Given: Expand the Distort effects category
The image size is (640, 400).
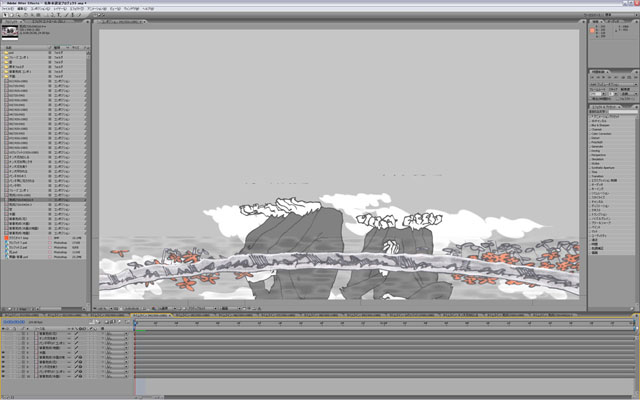Looking at the screenshot, I should click(590, 138).
